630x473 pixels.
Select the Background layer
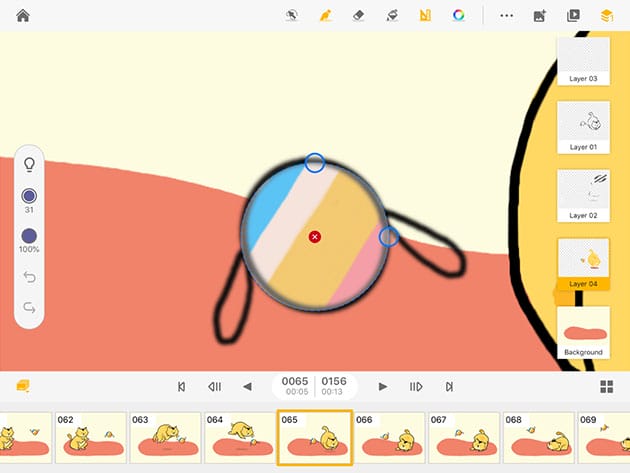coord(583,332)
